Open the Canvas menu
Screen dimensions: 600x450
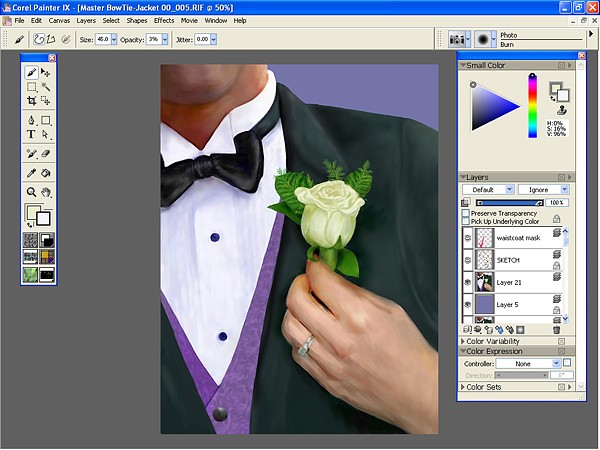pos(59,20)
